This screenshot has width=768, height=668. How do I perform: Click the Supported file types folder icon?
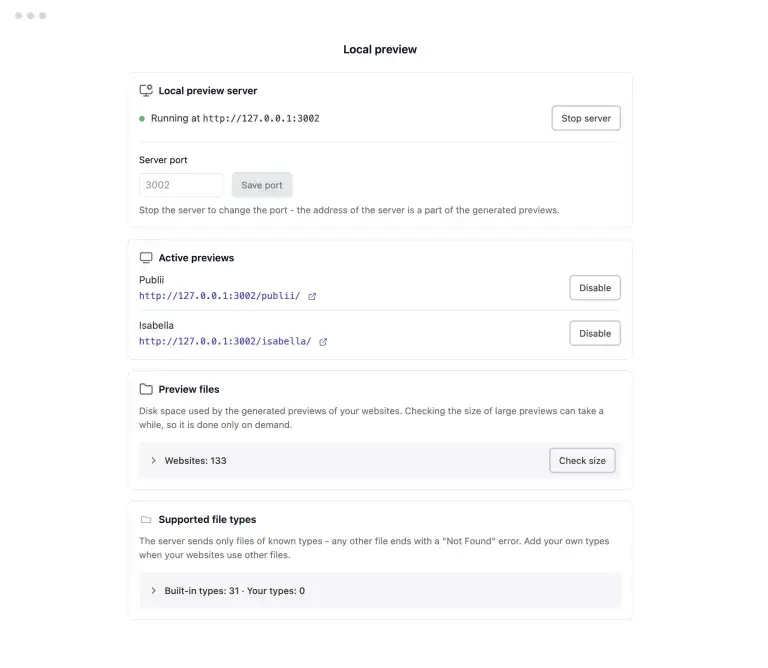146,520
